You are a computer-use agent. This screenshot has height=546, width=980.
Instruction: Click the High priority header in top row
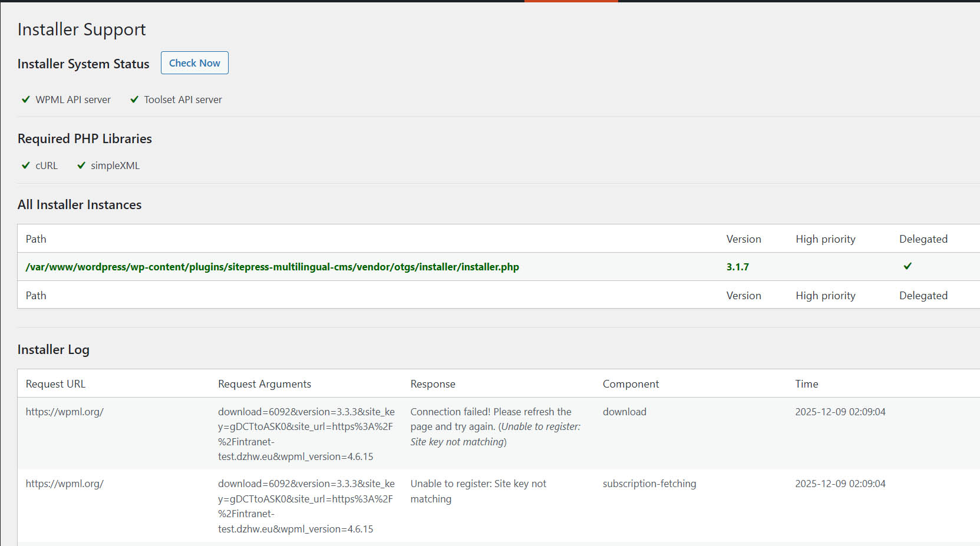point(825,239)
